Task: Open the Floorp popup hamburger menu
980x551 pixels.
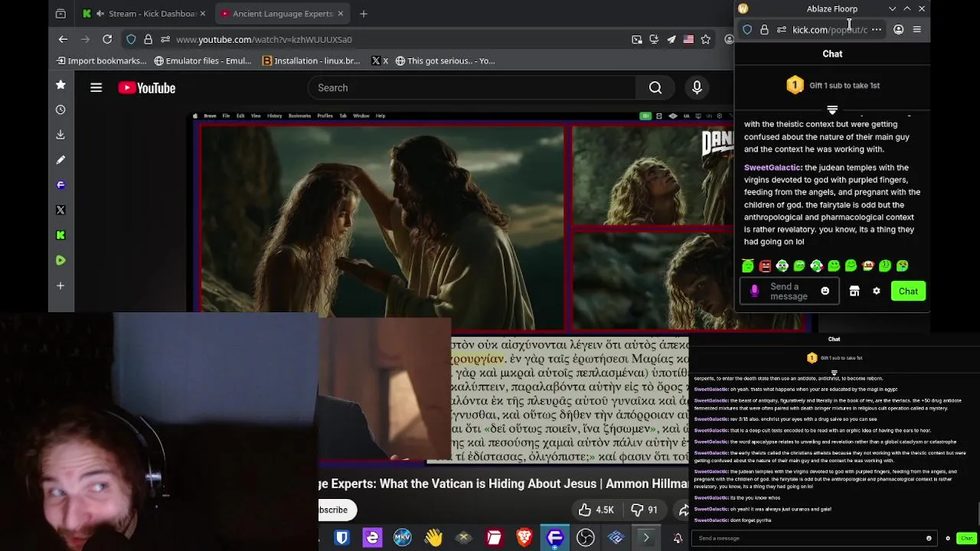Action: [x=917, y=30]
